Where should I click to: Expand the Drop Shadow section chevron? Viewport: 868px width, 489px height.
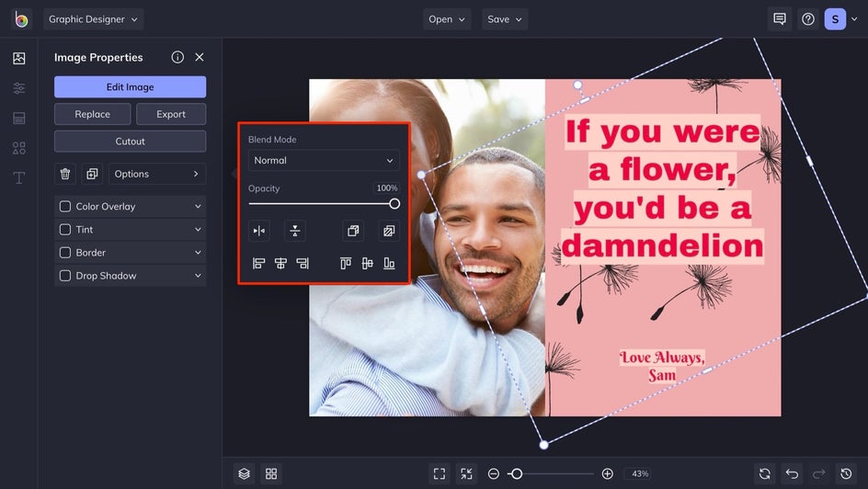tap(198, 276)
